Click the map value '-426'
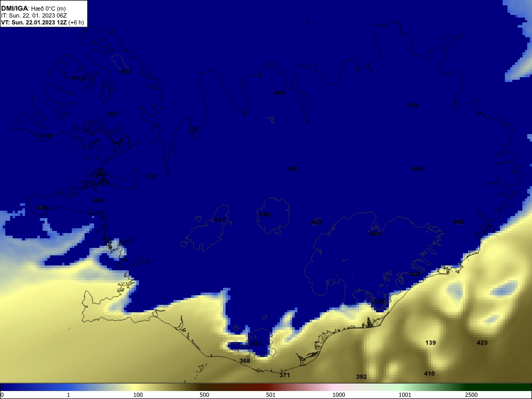Screen dimensions: 532x399 coord(414,274)
